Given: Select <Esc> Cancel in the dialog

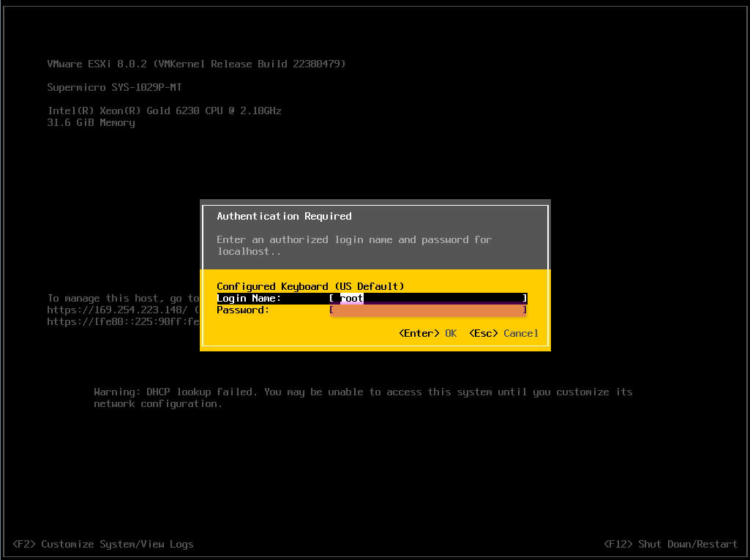Looking at the screenshot, I should pyautogui.click(x=503, y=333).
